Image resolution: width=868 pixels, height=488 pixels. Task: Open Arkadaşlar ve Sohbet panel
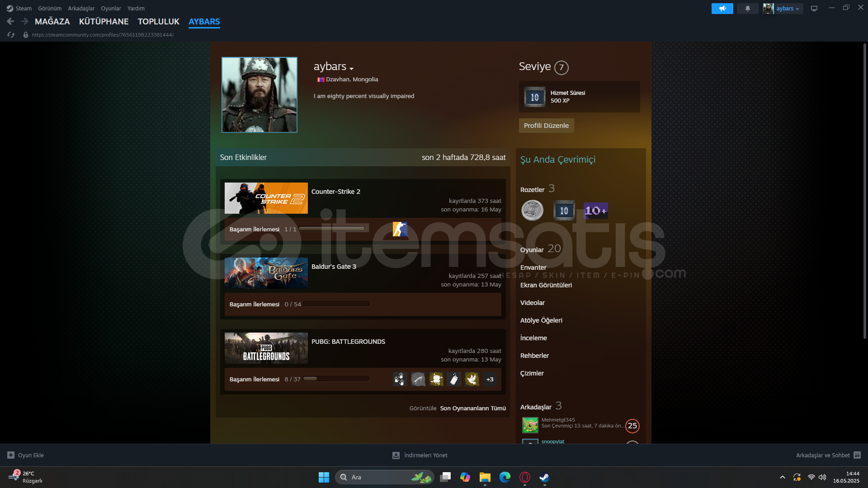tap(828, 455)
